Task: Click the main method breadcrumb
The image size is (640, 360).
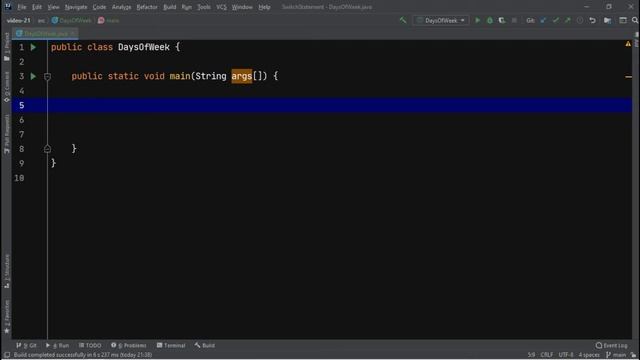Action: (109, 20)
